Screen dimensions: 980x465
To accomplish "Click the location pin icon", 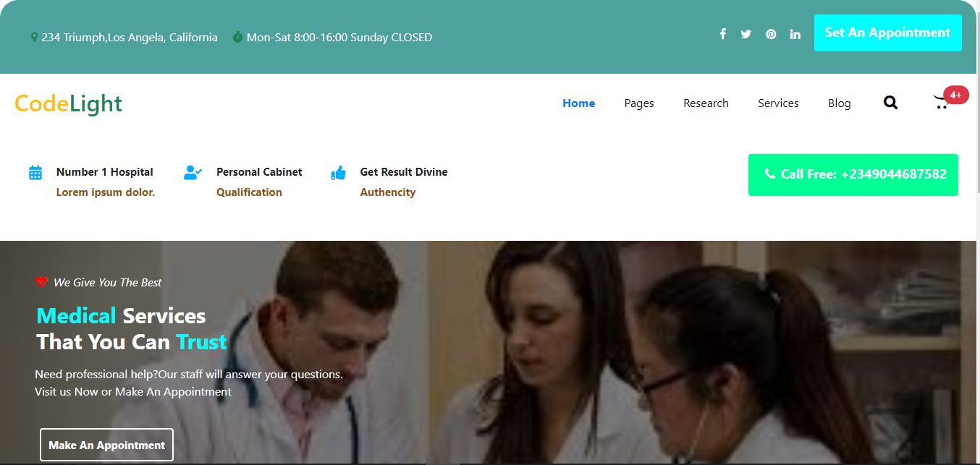I will coord(34,37).
